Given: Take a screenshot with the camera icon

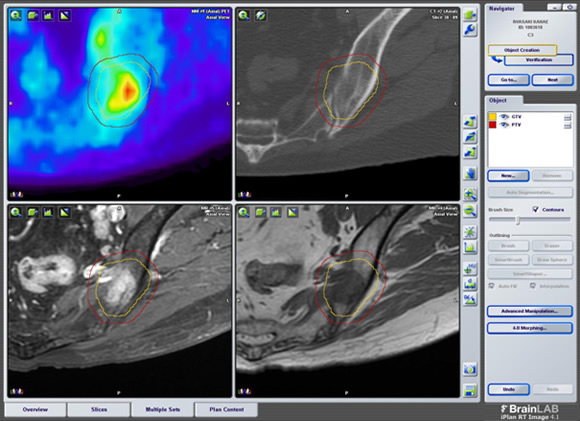Looking at the screenshot, I should pyautogui.click(x=470, y=369).
